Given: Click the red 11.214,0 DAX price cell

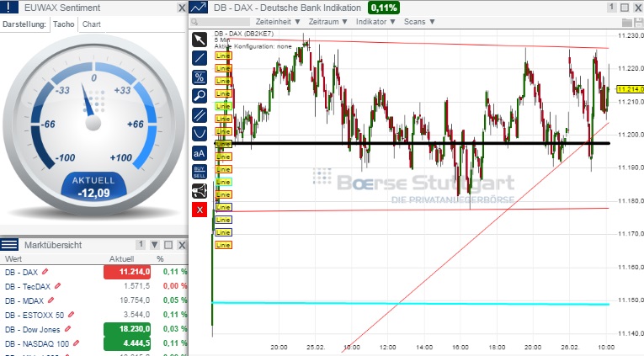Looking at the screenshot, I should 127,272.
